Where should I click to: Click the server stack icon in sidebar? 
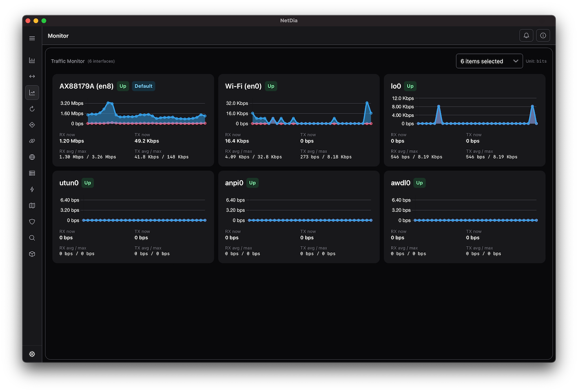pyautogui.click(x=32, y=173)
